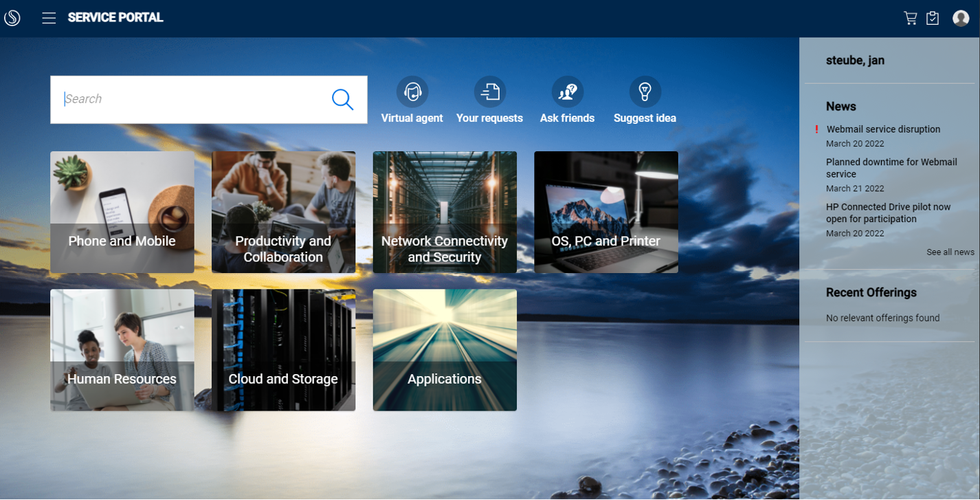
Task: Click inside the Search field
Action: [x=192, y=99]
